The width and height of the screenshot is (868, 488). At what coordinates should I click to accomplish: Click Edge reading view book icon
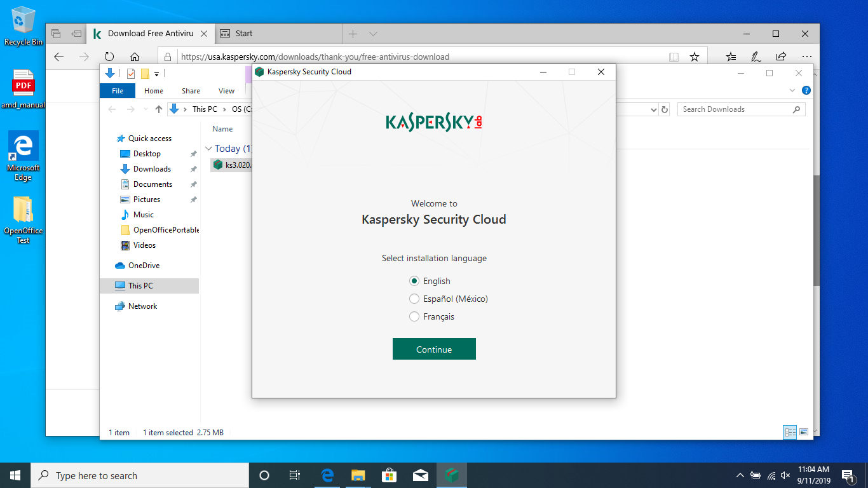pos(674,57)
